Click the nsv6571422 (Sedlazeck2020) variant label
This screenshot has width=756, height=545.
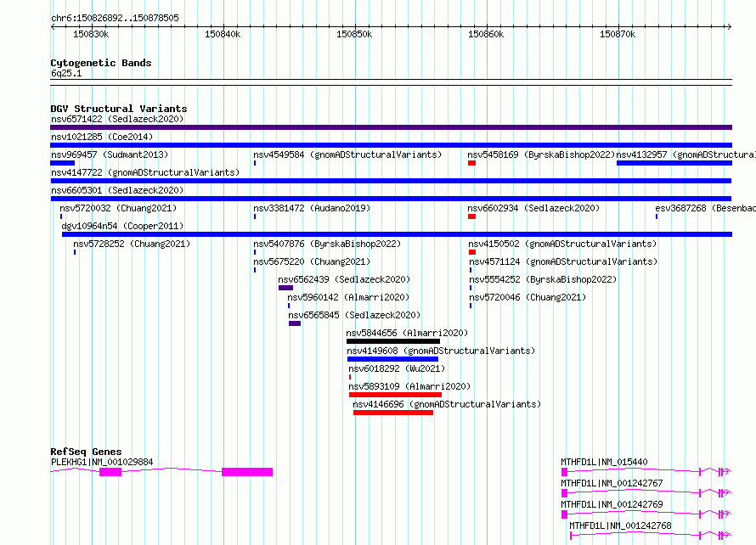[x=117, y=119]
